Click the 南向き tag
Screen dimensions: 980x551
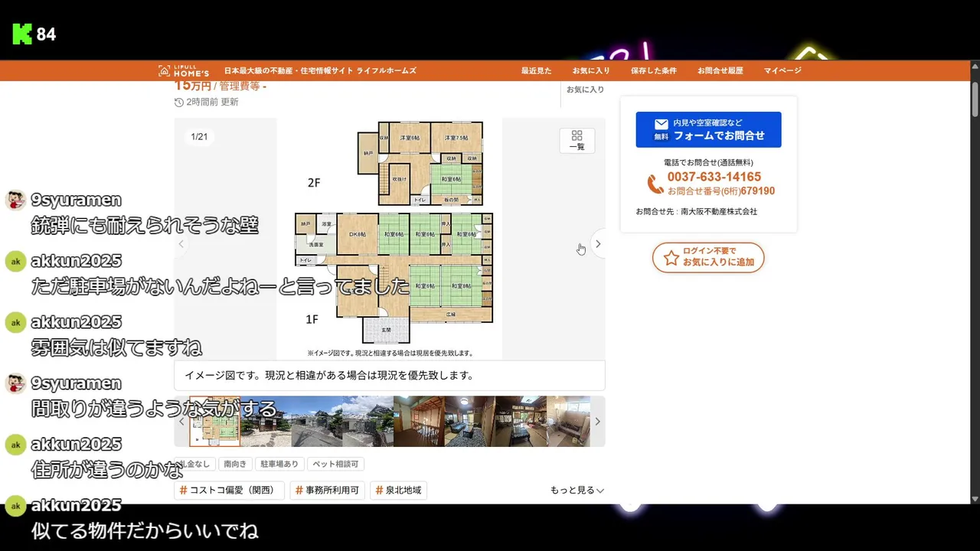235,464
